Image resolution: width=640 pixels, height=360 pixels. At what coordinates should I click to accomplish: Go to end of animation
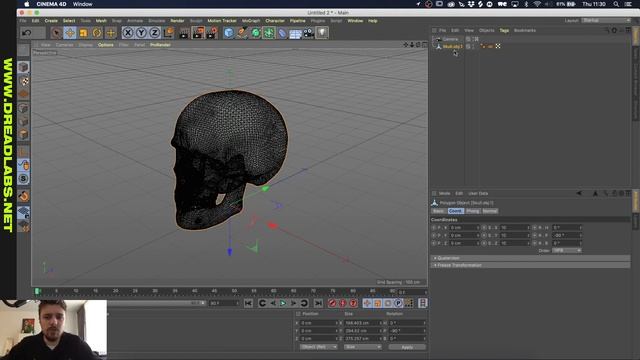[318, 303]
